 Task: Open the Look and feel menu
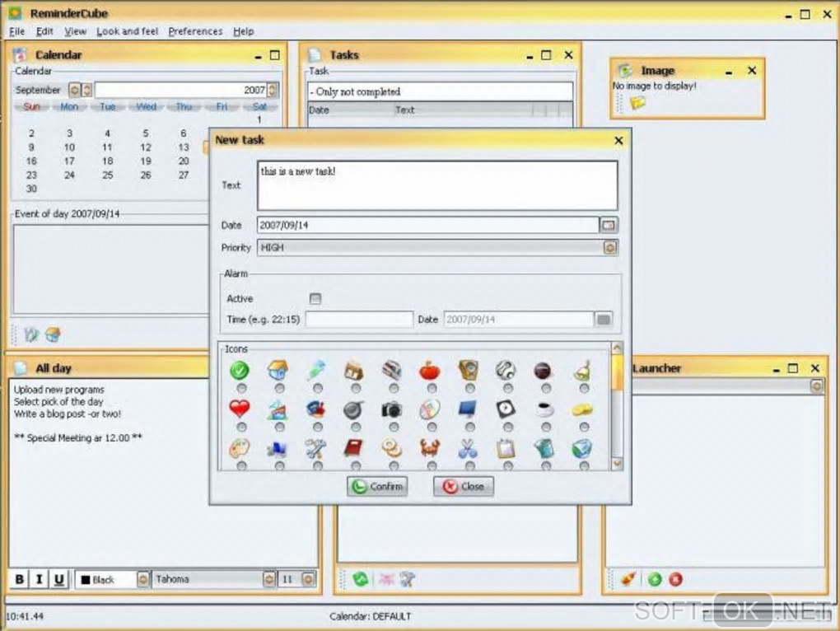coord(127,31)
